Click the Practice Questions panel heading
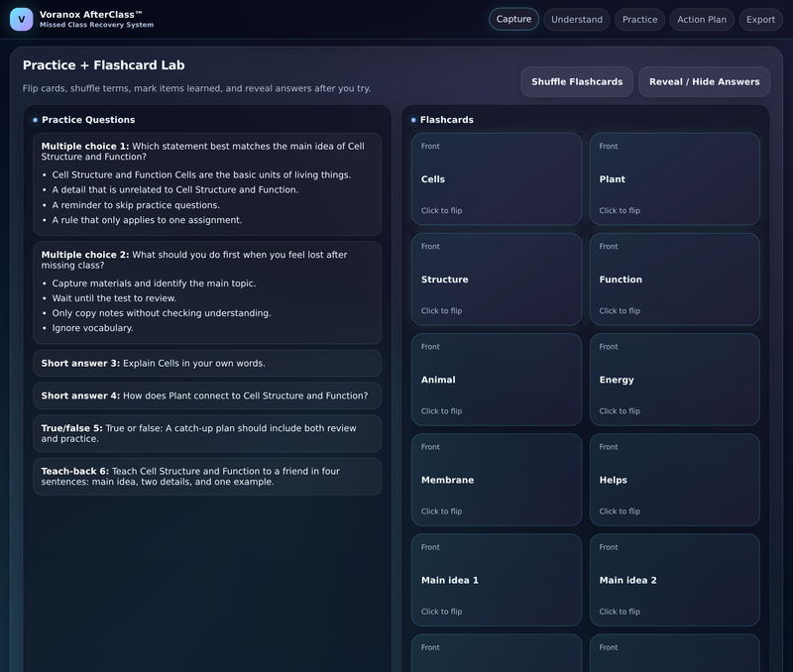Viewport: 793px width, 672px height. (88, 120)
